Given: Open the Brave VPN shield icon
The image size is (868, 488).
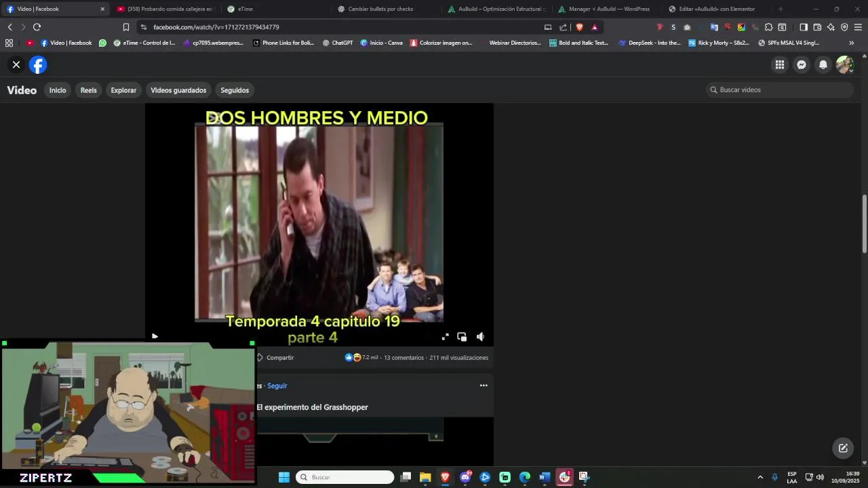Looking at the screenshot, I should (x=844, y=27).
